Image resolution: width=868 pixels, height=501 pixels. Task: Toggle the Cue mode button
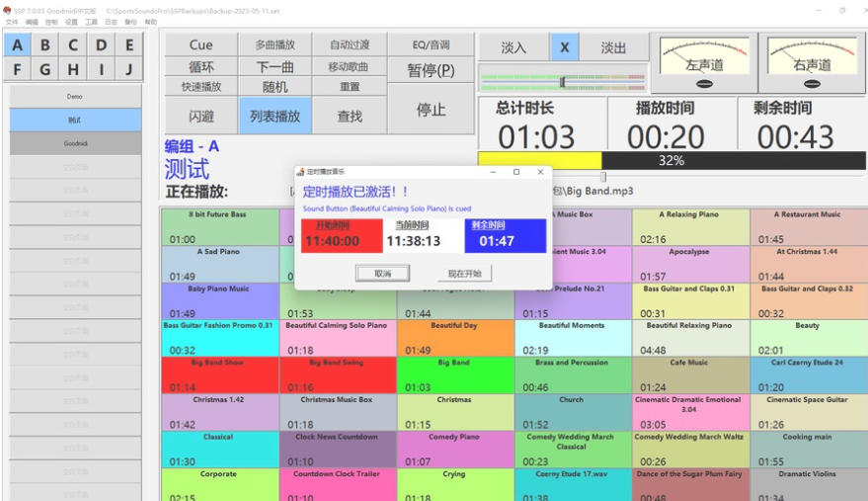coord(200,44)
